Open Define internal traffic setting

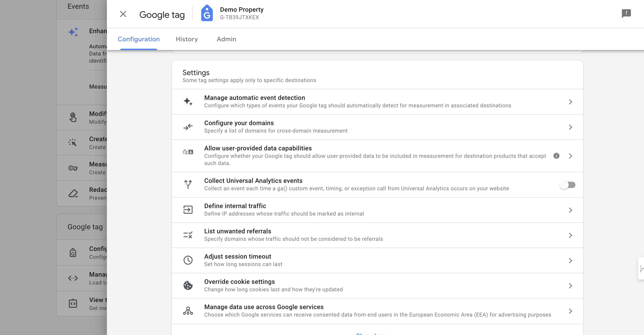377,210
